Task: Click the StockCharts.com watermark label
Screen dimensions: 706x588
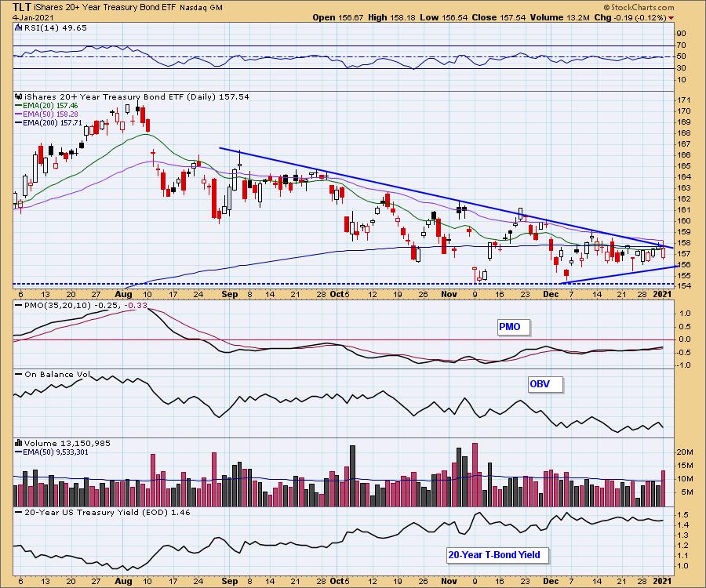Action: pyautogui.click(x=639, y=7)
